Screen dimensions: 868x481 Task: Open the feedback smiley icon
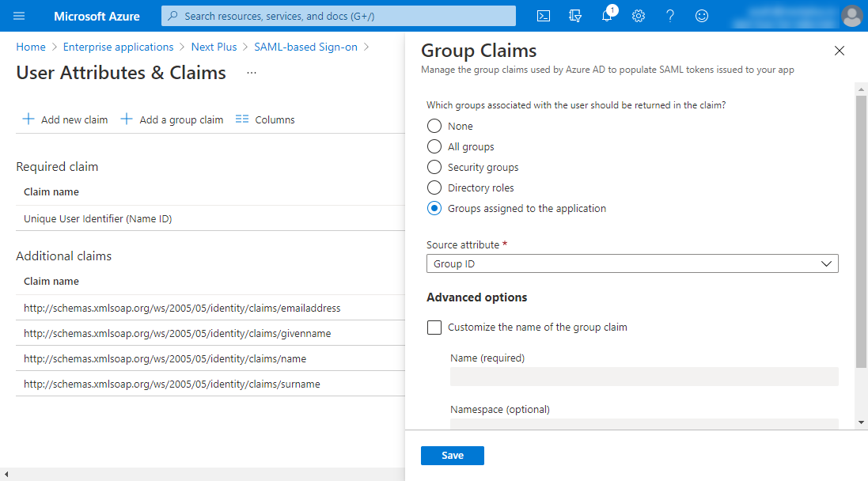pyautogui.click(x=702, y=16)
